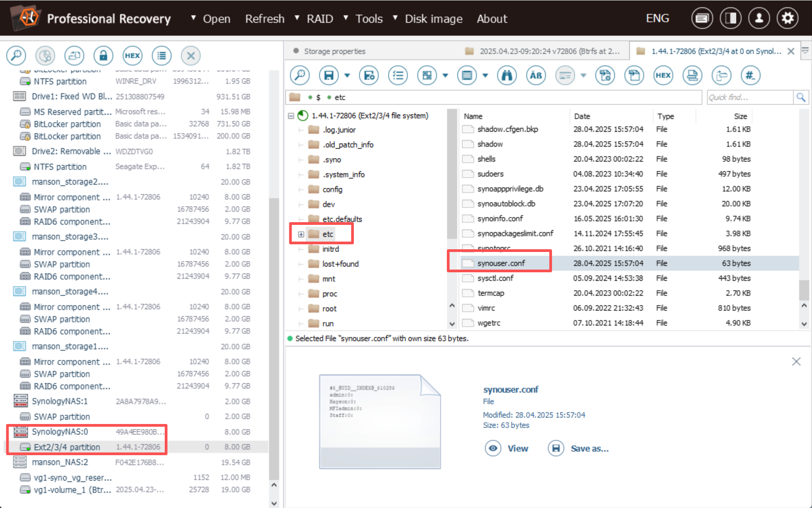Select the synoinfo.conf file row
The image size is (812, 508).
coord(630,219)
